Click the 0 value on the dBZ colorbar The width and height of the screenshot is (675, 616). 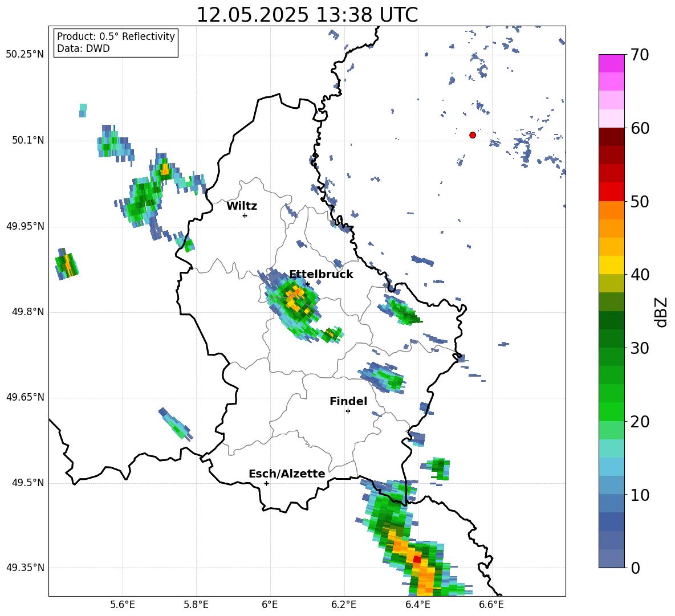[635, 568]
